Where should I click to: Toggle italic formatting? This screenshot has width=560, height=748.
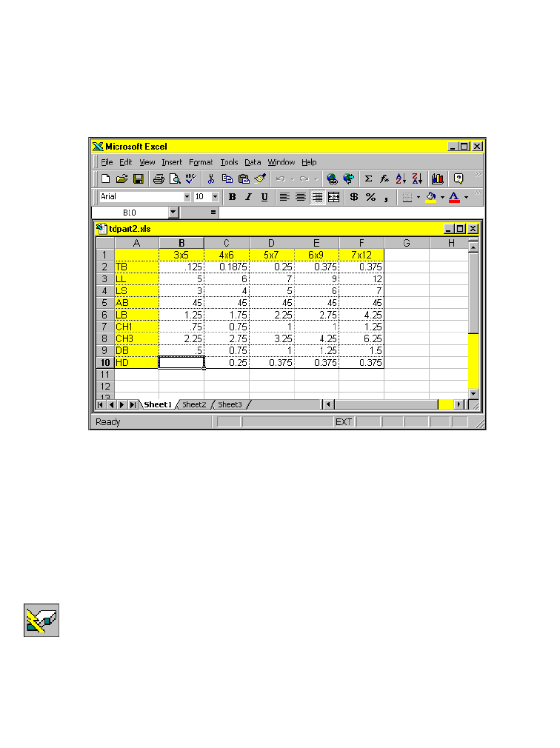click(248, 197)
